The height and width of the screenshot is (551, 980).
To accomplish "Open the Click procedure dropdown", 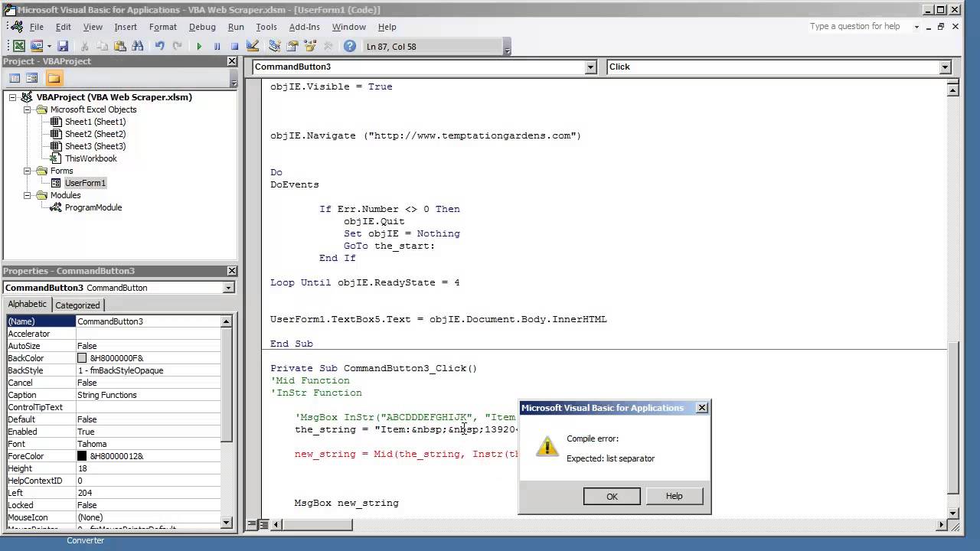I will click(945, 67).
